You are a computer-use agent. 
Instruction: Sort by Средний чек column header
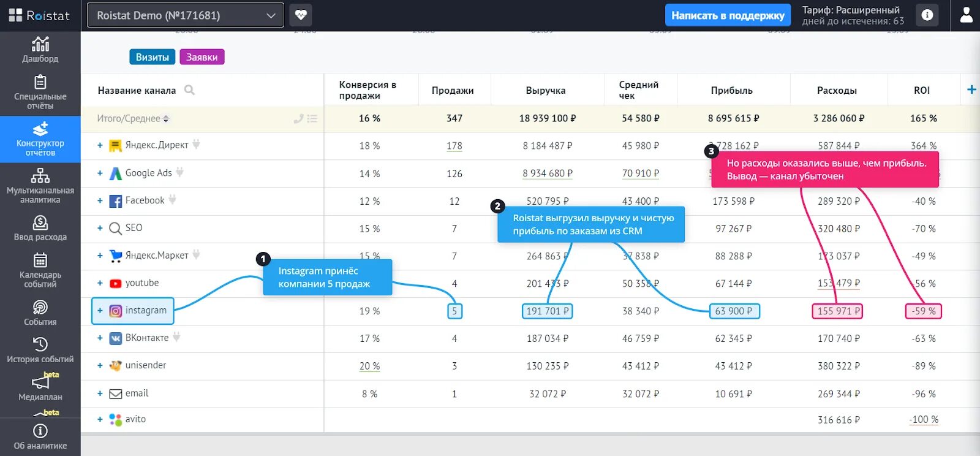tap(638, 90)
